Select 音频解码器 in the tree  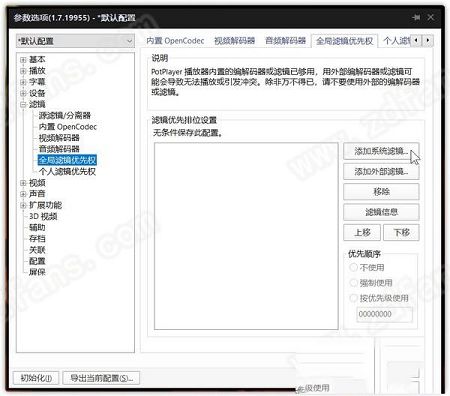click(59, 149)
